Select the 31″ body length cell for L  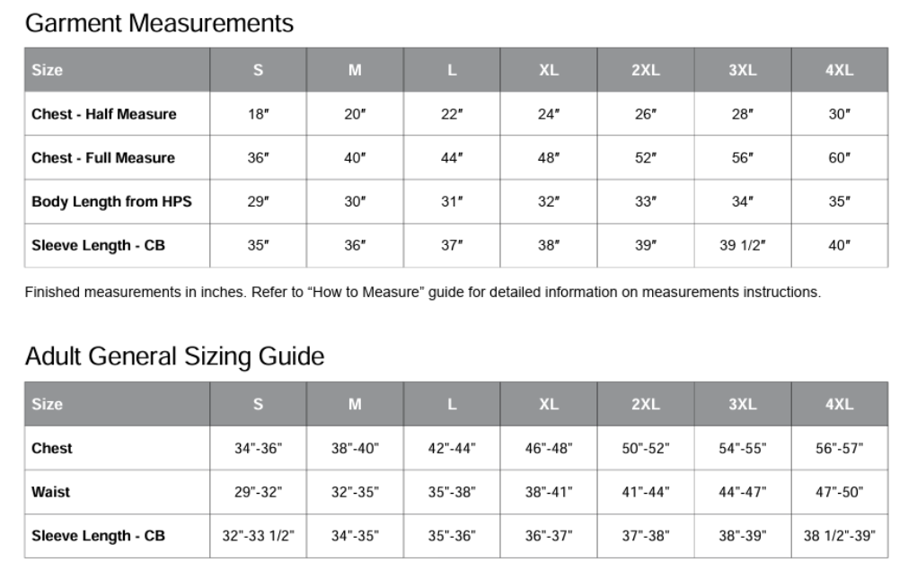pos(452,202)
